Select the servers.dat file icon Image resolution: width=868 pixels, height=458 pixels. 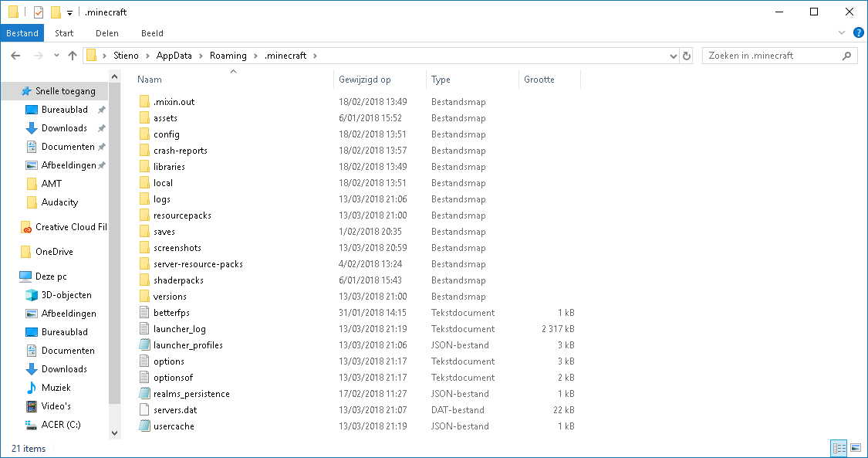144,410
